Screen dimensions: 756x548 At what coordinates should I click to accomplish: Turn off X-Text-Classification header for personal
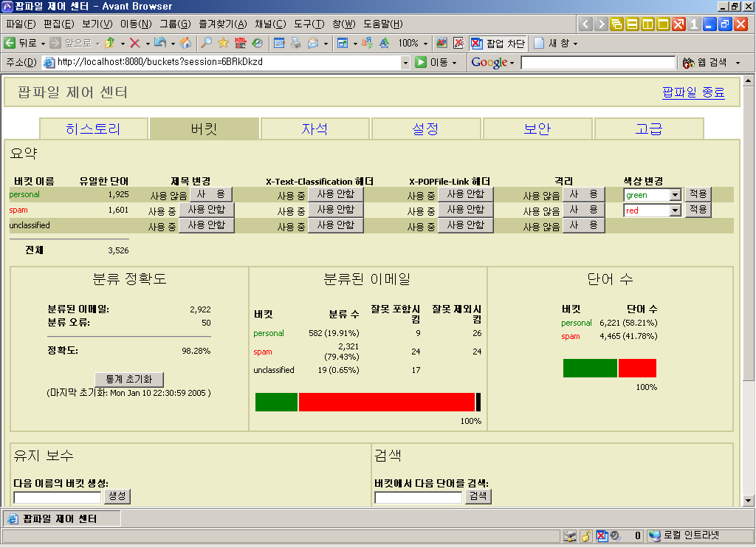click(x=336, y=194)
